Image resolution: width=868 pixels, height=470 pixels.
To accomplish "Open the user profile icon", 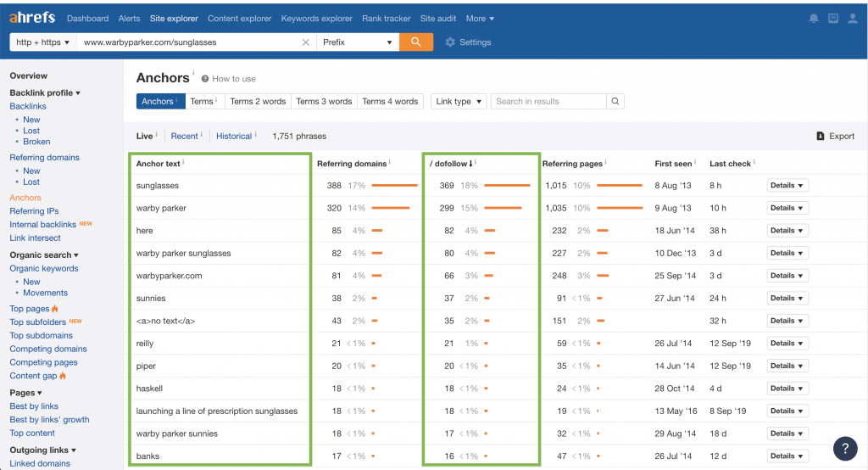I will point(853,19).
